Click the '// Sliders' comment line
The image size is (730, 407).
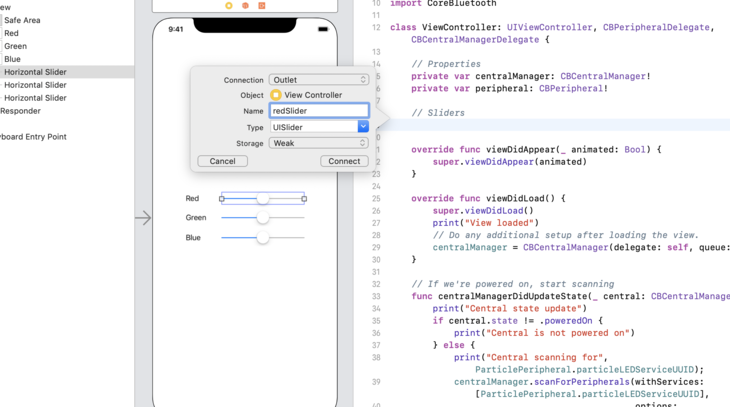[438, 113]
